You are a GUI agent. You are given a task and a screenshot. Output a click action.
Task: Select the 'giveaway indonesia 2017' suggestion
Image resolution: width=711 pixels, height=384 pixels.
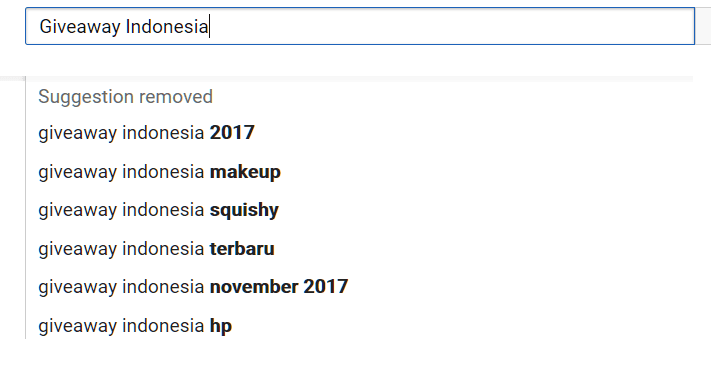(x=360, y=132)
